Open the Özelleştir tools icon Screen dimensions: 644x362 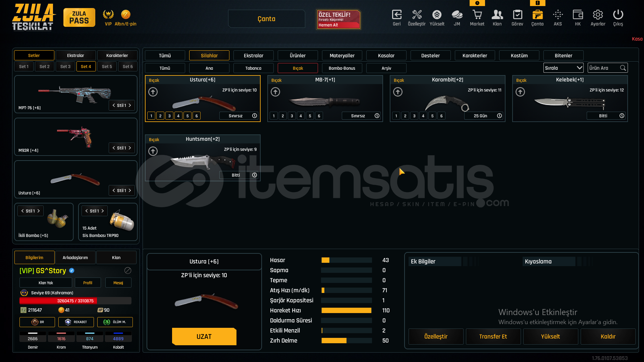(x=417, y=15)
